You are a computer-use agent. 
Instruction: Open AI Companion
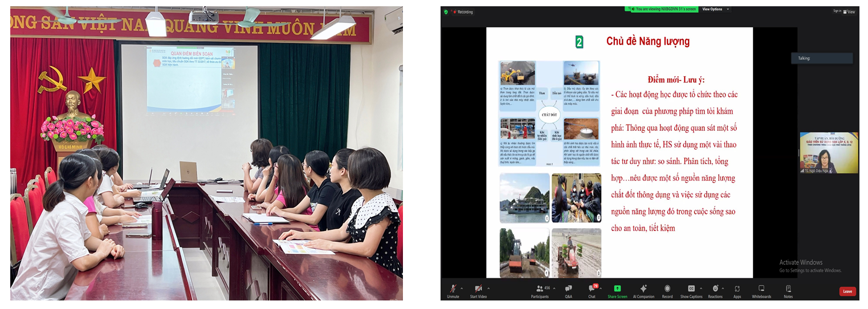[643, 291]
